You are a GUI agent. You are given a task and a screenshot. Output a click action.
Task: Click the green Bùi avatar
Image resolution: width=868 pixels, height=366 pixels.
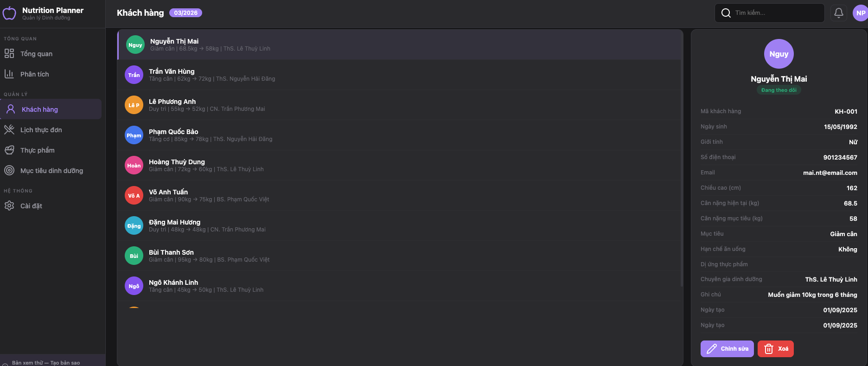(134, 256)
